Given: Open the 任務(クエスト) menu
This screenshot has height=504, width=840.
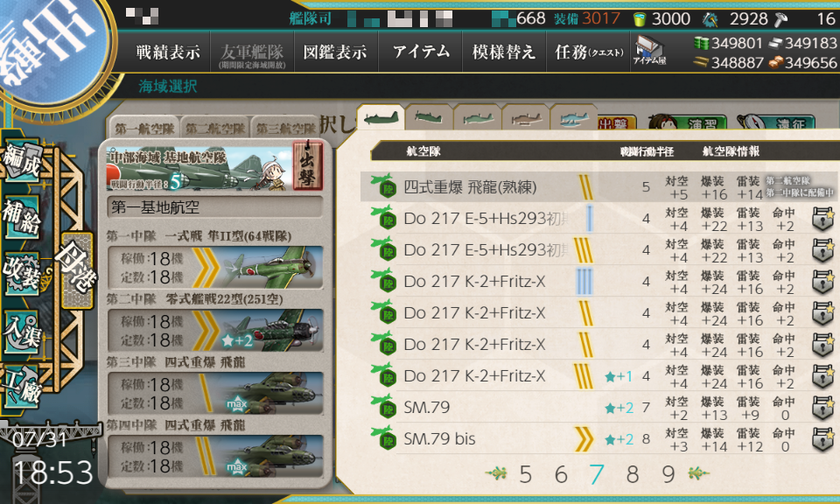Looking at the screenshot, I should [x=588, y=52].
